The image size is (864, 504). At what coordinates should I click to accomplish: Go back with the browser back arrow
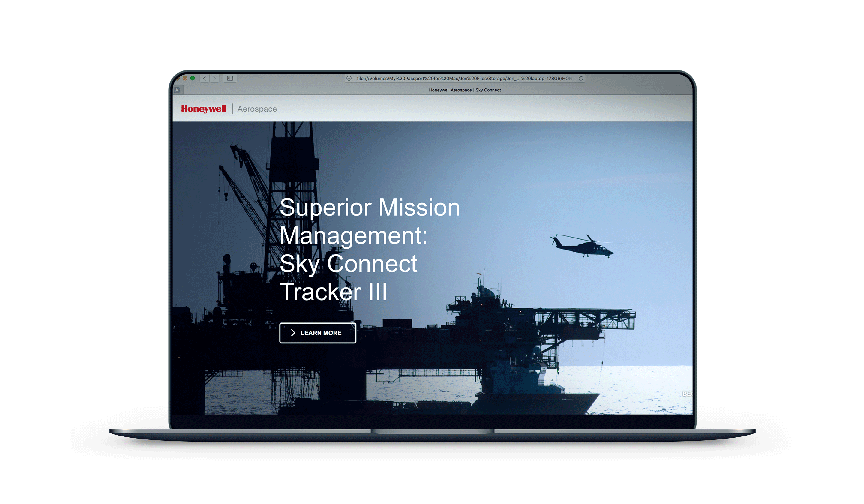coord(204,78)
